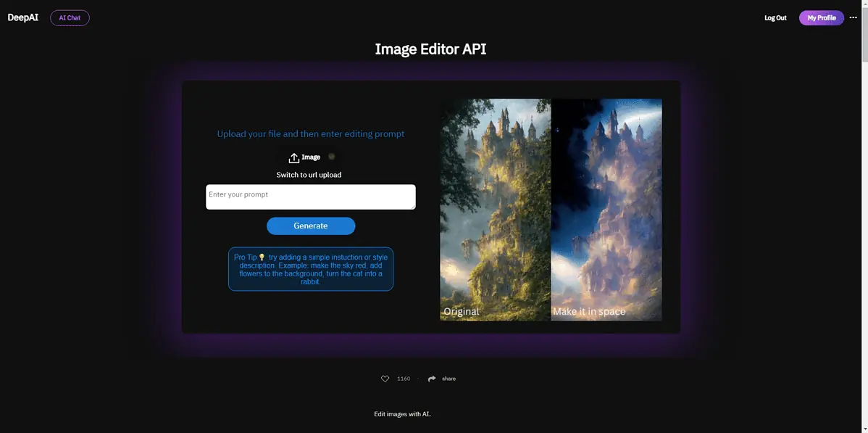Screen dimensions: 868x433
Task: Open the three-dot more options menu
Action: (853, 18)
